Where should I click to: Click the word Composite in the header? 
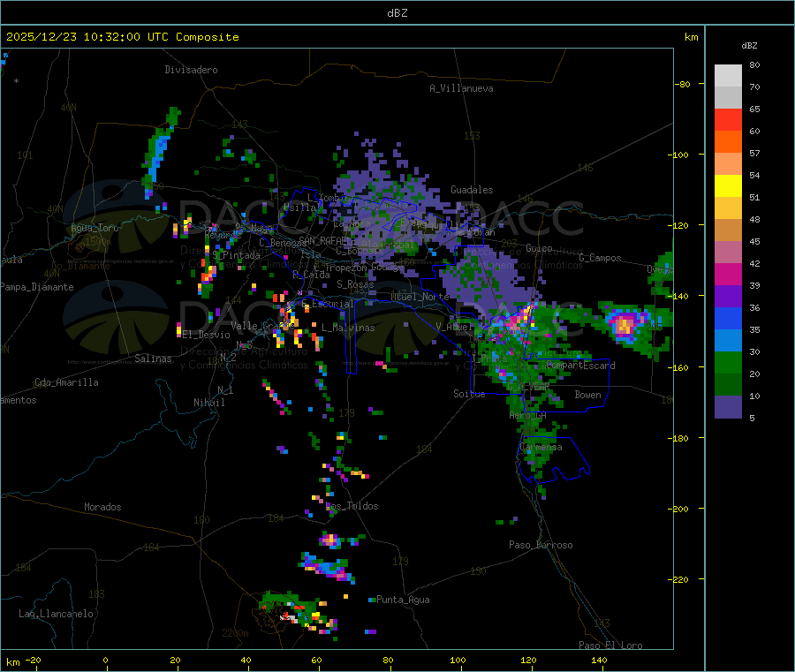tap(208, 37)
